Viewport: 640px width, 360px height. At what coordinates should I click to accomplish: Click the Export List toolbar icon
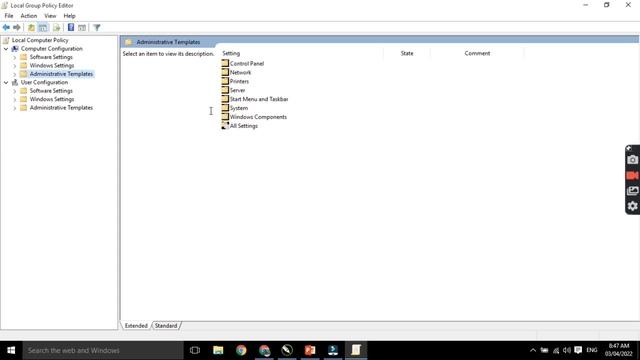click(56, 27)
